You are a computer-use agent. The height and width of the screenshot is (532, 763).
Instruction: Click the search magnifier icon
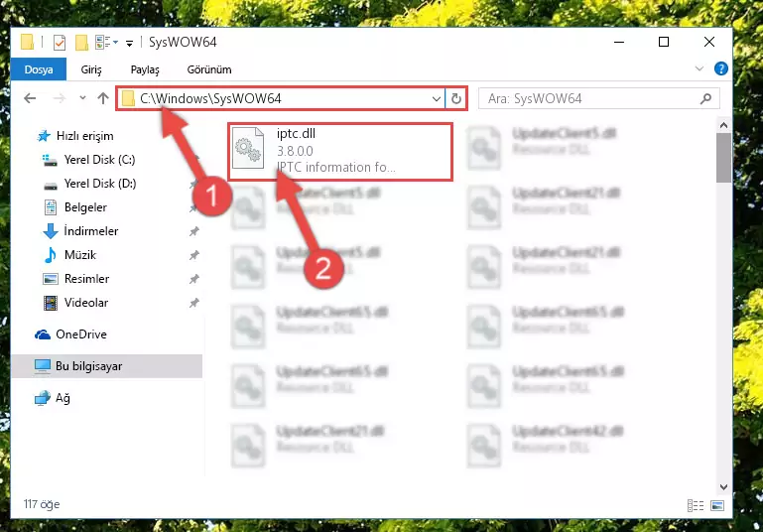(706, 99)
